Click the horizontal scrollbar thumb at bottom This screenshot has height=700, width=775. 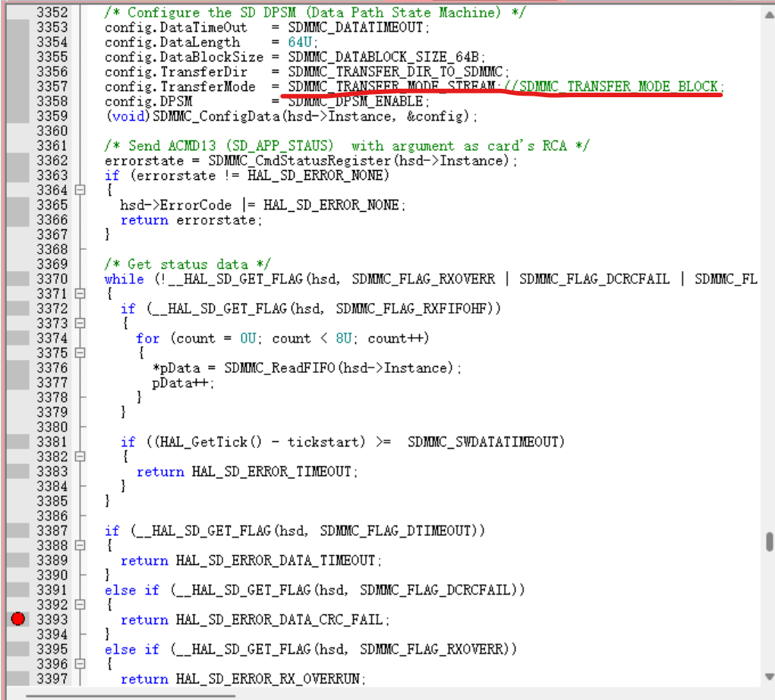(131, 695)
